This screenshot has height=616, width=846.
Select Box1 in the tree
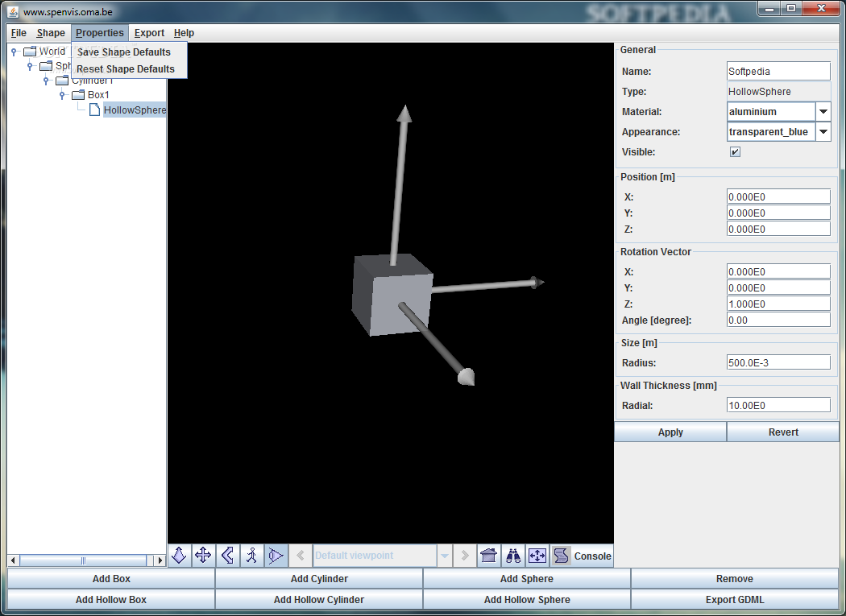coord(98,95)
